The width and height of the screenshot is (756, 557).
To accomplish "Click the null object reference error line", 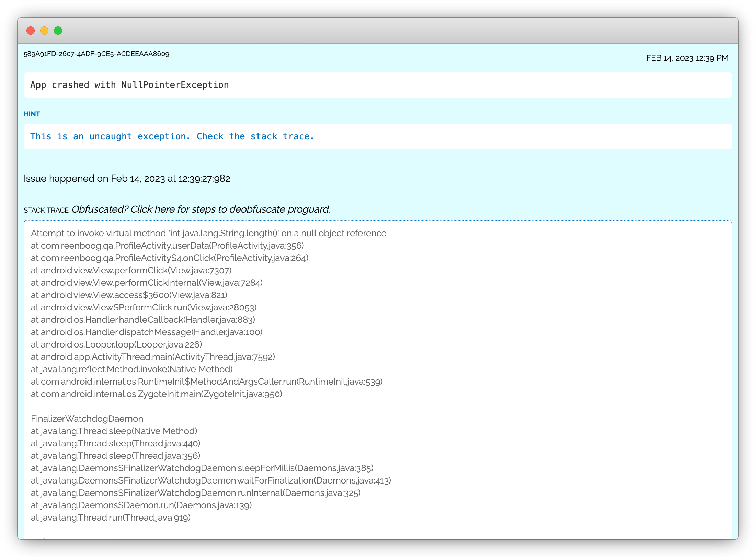I will pyautogui.click(x=208, y=233).
